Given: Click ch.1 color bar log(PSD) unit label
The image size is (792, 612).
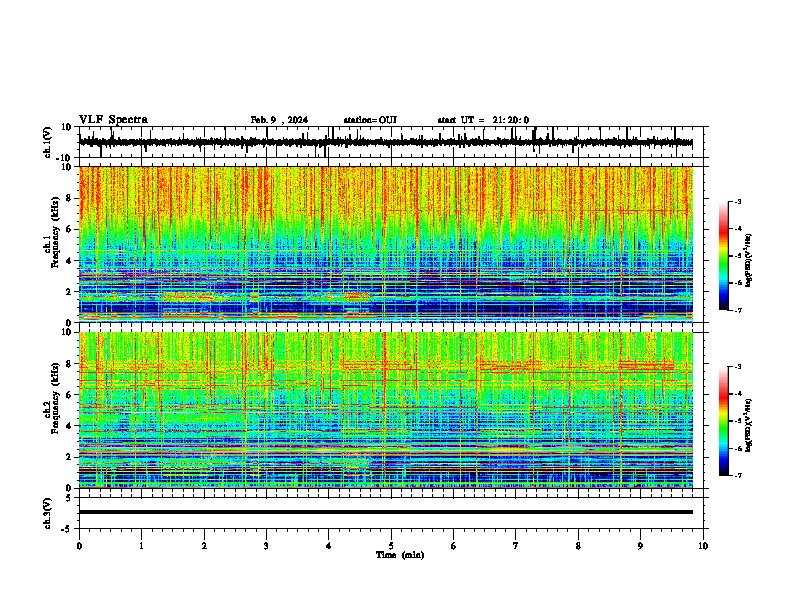Looking at the screenshot, I should 749,261.
